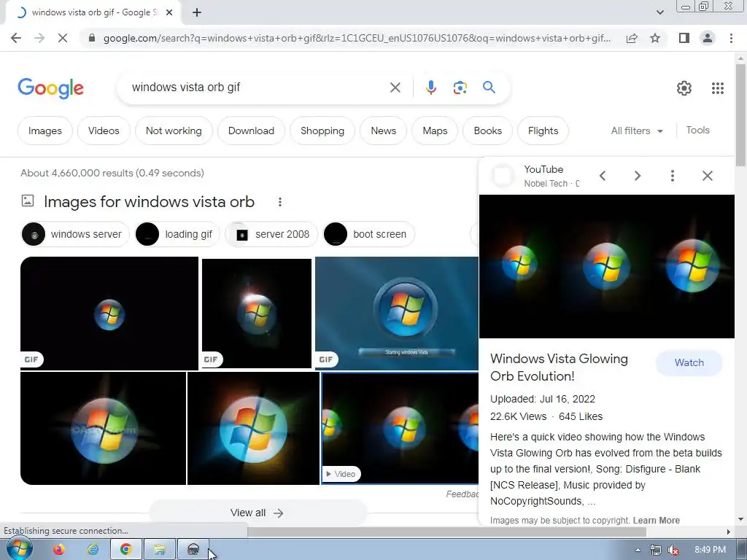
Task: Bookmark this page with the star icon
Action: coord(655,38)
